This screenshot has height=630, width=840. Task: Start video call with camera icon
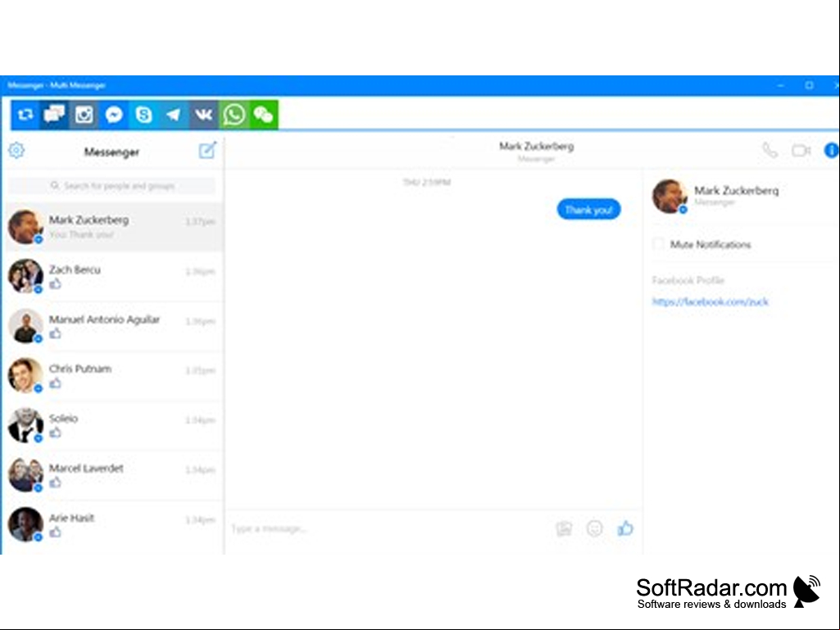click(x=801, y=151)
